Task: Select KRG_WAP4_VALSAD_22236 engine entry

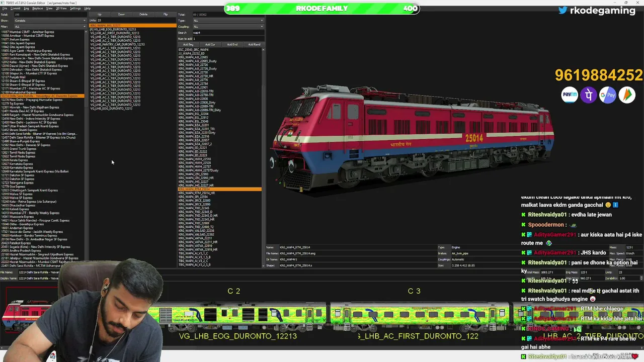Action: (x=196, y=231)
